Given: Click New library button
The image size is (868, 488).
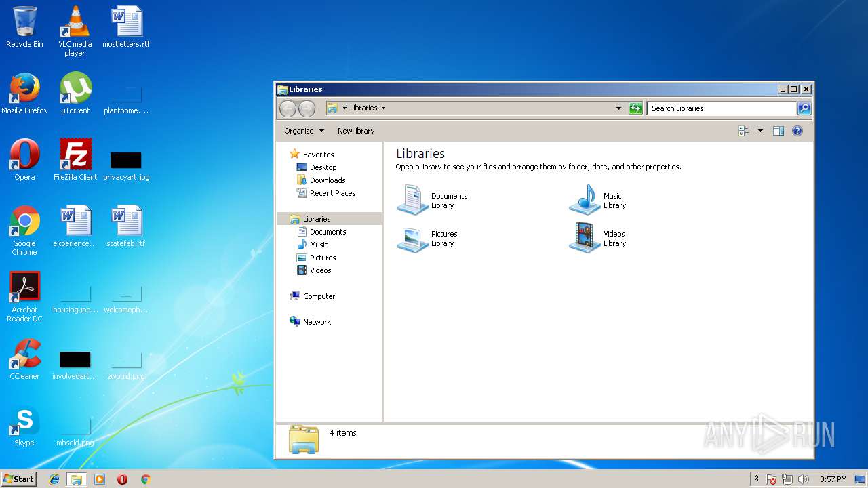Looking at the screenshot, I should tap(356, 131).
